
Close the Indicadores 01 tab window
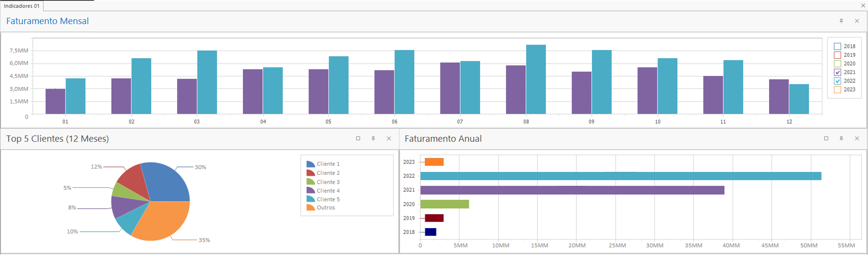863,5
